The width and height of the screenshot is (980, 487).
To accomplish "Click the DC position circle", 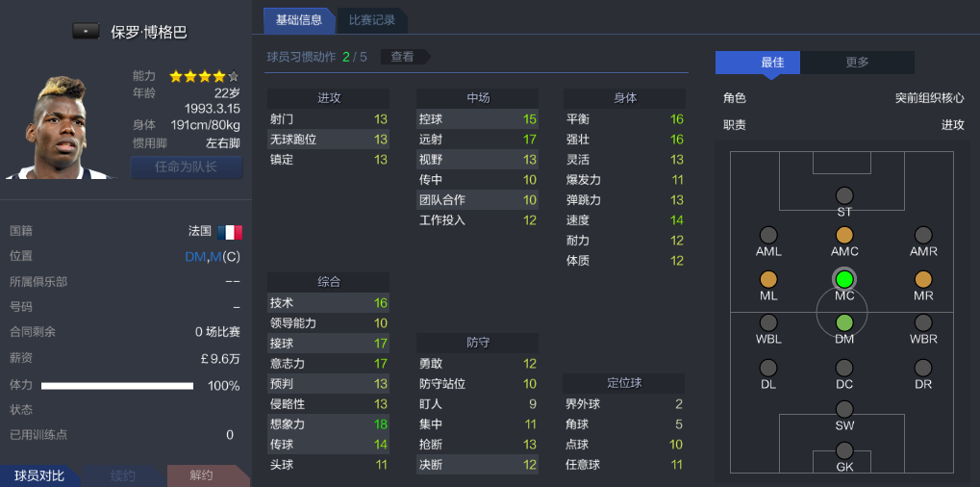I will pyautogui.click(x=844, y=368).
